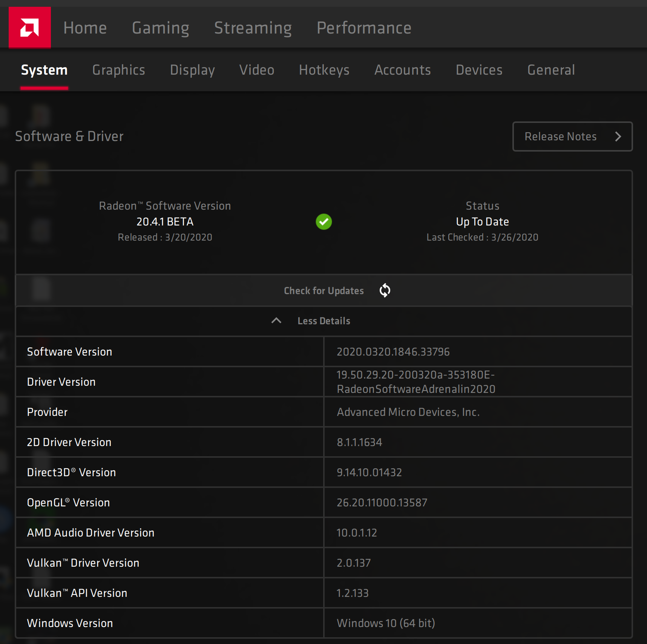Click Advanced Micro Devices, Inc. provider value
Viewport: 647px width, 644px height.
pyautogui.click(x=408, y=412)
